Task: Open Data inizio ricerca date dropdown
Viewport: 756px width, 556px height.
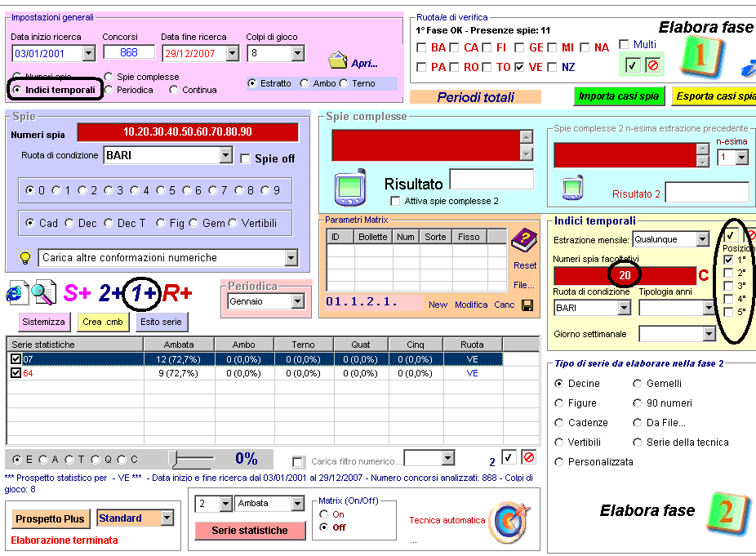Action: (89, 53)
